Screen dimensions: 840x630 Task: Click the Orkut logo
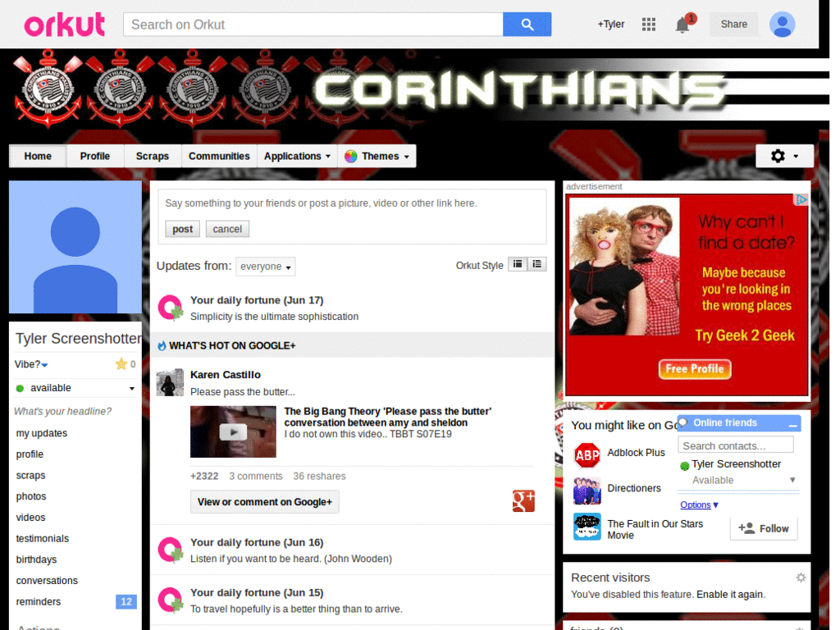tap(64, 25)
